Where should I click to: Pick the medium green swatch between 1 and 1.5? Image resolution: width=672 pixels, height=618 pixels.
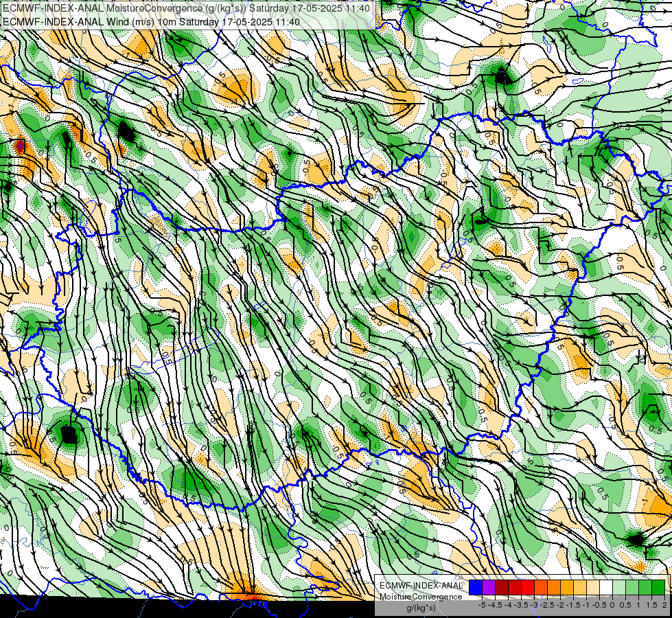coord(645,588)
